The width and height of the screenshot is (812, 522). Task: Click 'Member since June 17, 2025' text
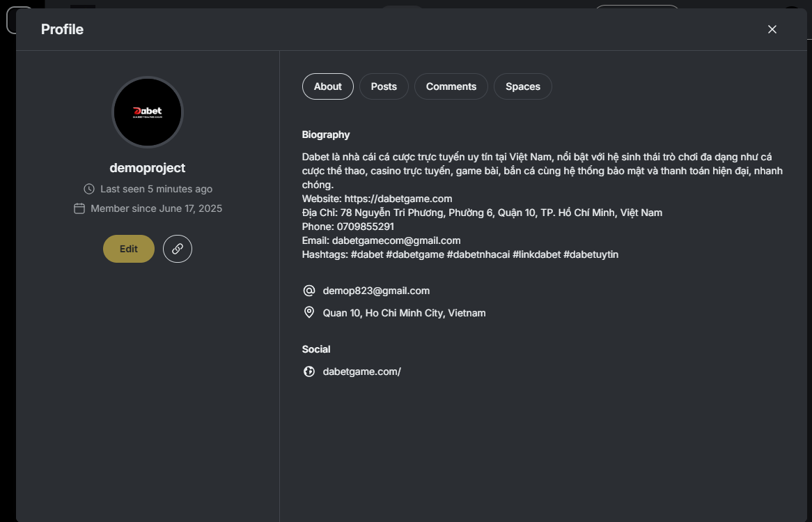coord(157,208)
